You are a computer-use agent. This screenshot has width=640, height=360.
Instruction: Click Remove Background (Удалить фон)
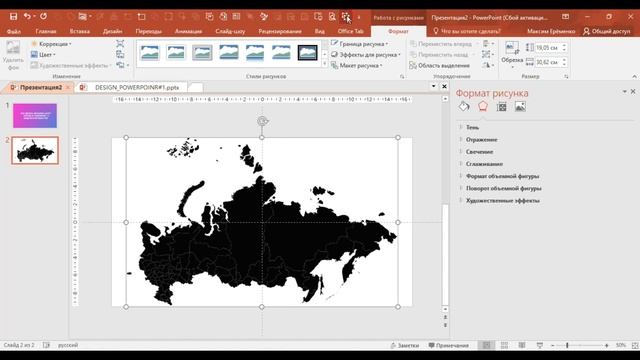[x=13, y=56]
